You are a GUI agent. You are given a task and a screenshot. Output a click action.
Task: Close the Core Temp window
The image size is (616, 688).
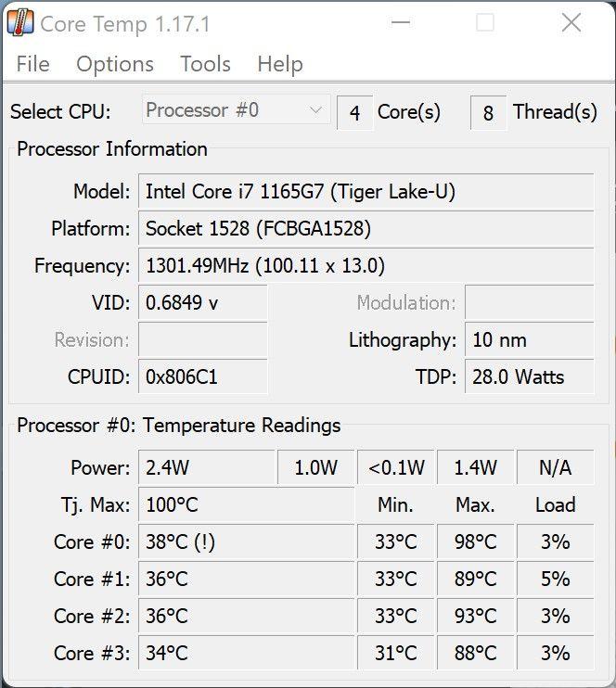coord(571,22)
